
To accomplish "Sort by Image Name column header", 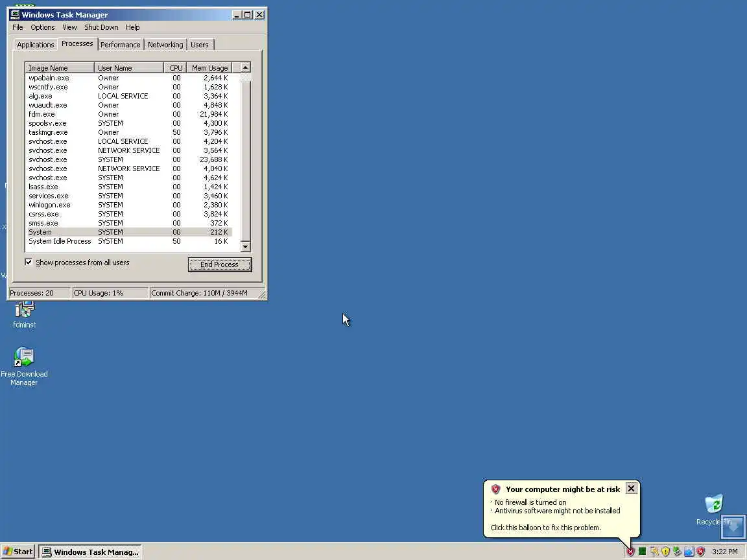I will [60, 68].
